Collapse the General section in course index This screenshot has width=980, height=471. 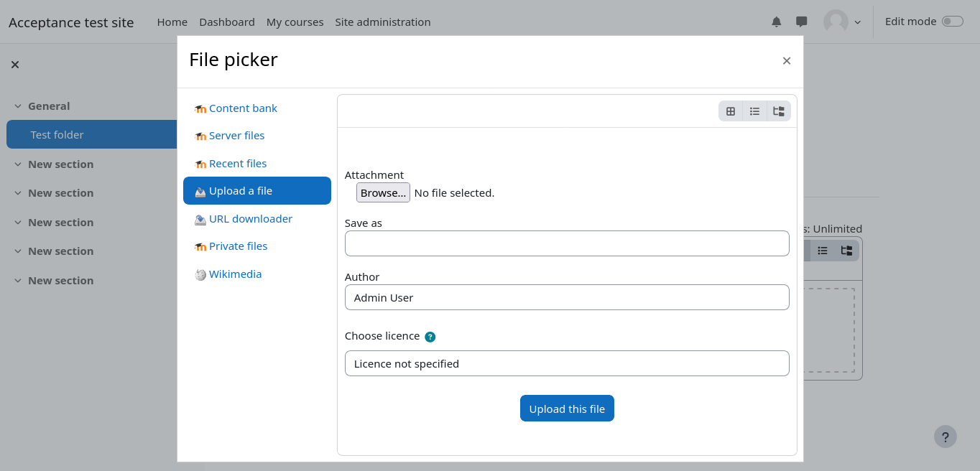pyautogui.click(x=18, y=106)
